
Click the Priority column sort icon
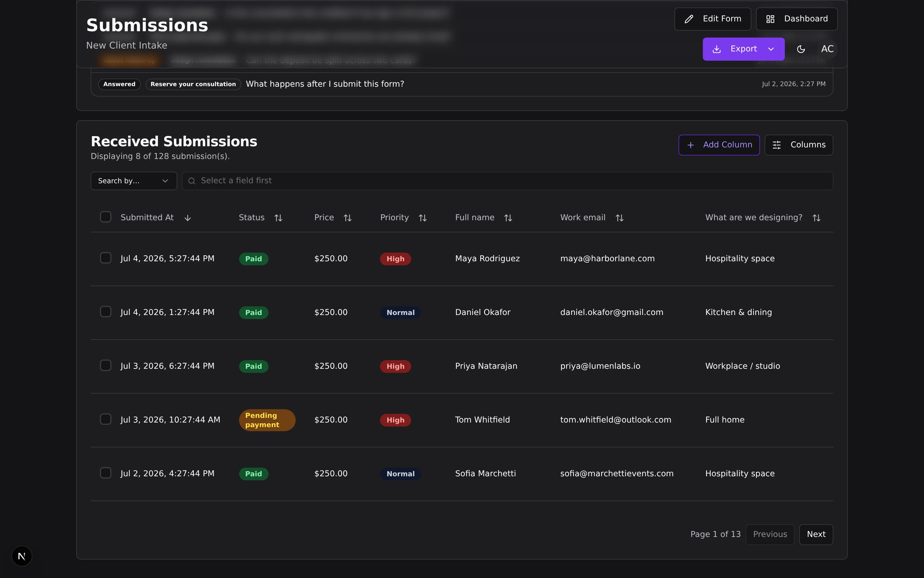[423, 218]
